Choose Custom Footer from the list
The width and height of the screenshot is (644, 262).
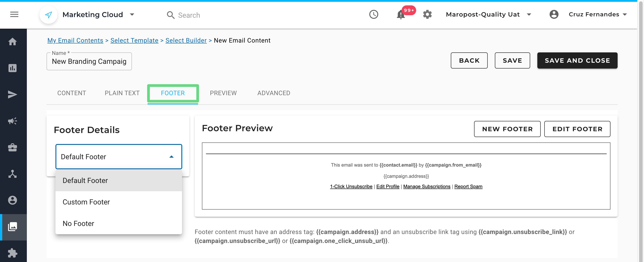[86, 202]
